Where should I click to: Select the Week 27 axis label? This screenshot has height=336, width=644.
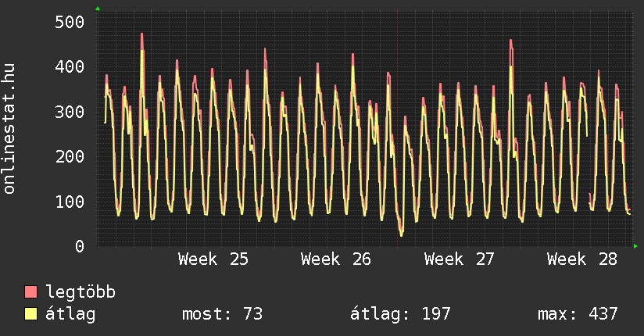tap(460, 259)
